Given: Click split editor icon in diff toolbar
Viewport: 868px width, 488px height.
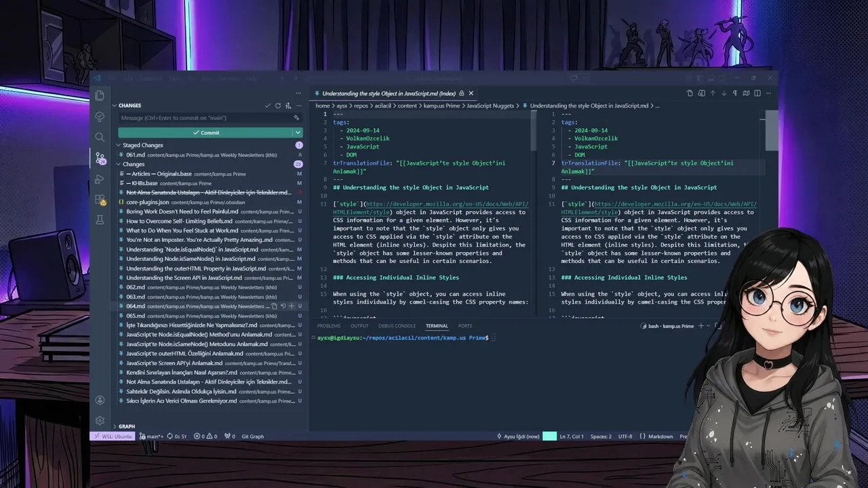Looking at the screenshot, I should (x=759, y=94).
